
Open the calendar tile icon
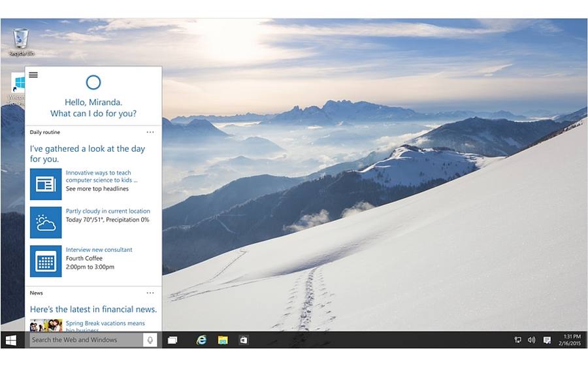tap(46, 261)
